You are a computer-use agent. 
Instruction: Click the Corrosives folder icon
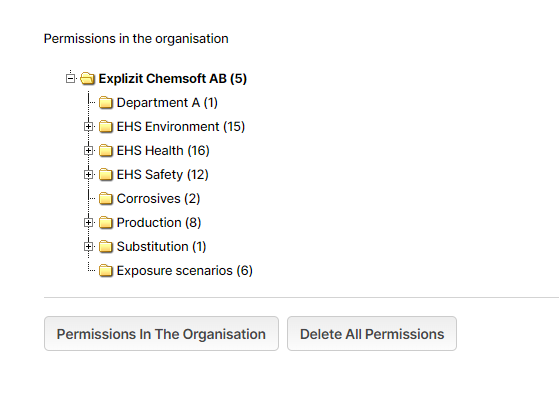click(106, 199)
